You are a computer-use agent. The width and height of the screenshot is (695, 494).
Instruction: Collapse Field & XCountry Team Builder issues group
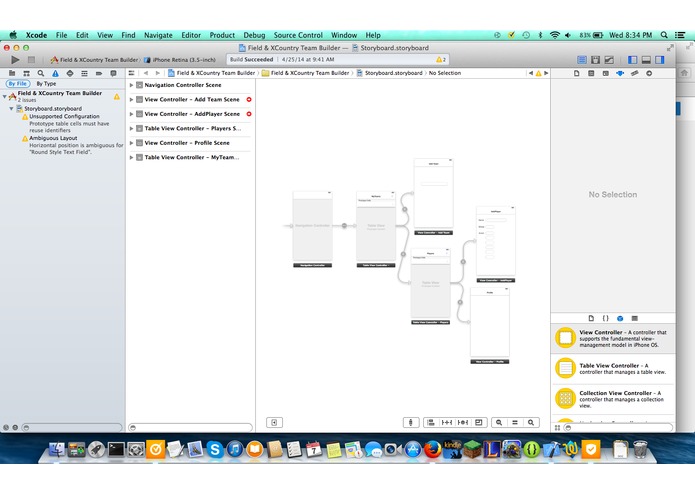(x=4, y=96)
